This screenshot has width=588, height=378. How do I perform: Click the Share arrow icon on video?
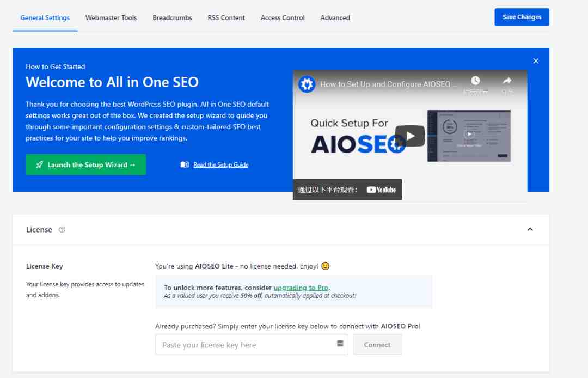[x=507, y=80]
